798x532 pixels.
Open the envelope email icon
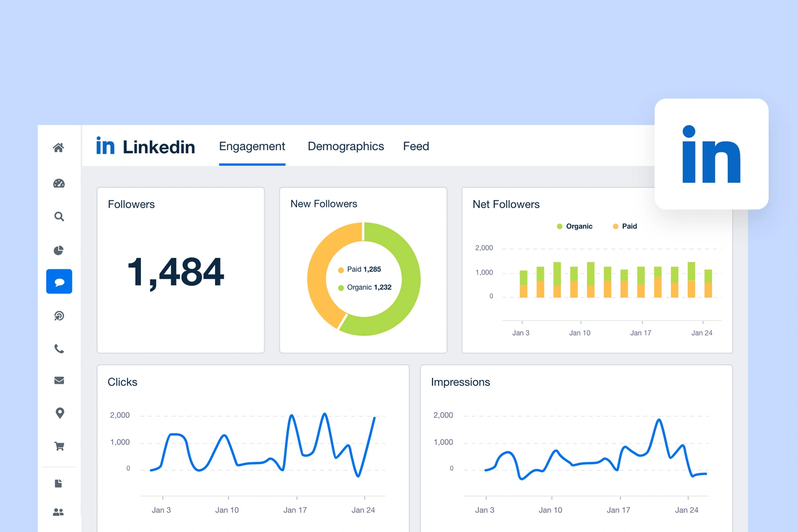click(59, 380)
